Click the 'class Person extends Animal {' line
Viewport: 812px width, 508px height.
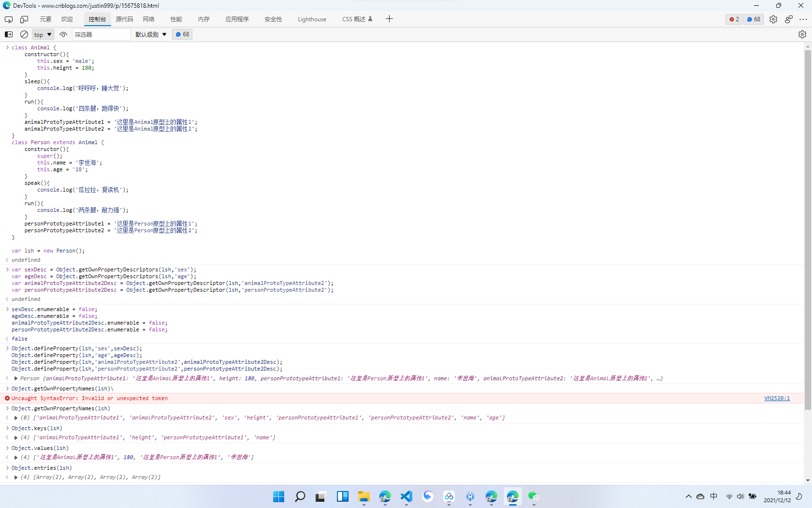58,142
